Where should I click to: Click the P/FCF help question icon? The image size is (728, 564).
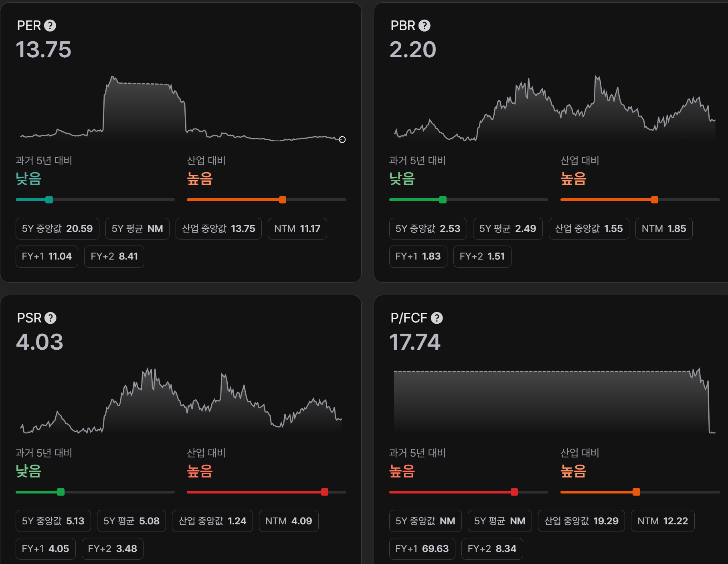click(437, 318)
